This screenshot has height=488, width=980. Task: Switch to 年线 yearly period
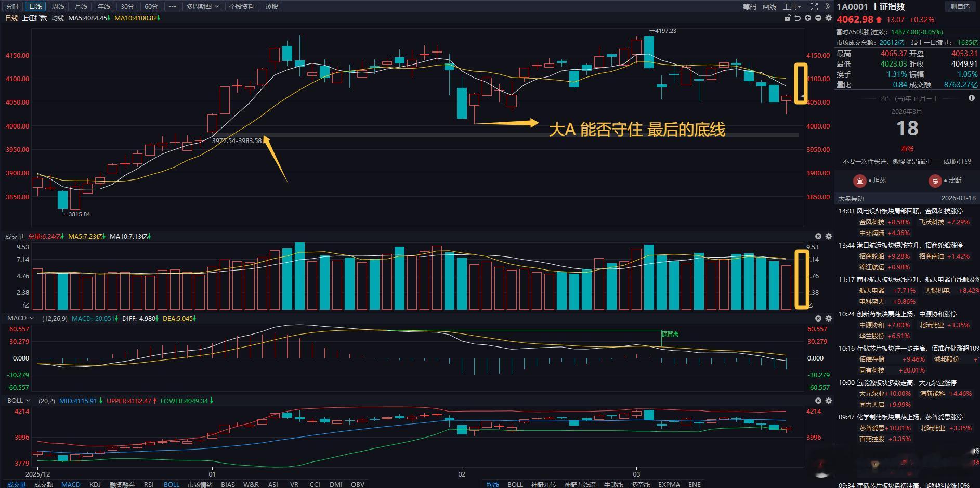(x=104, y=7)
